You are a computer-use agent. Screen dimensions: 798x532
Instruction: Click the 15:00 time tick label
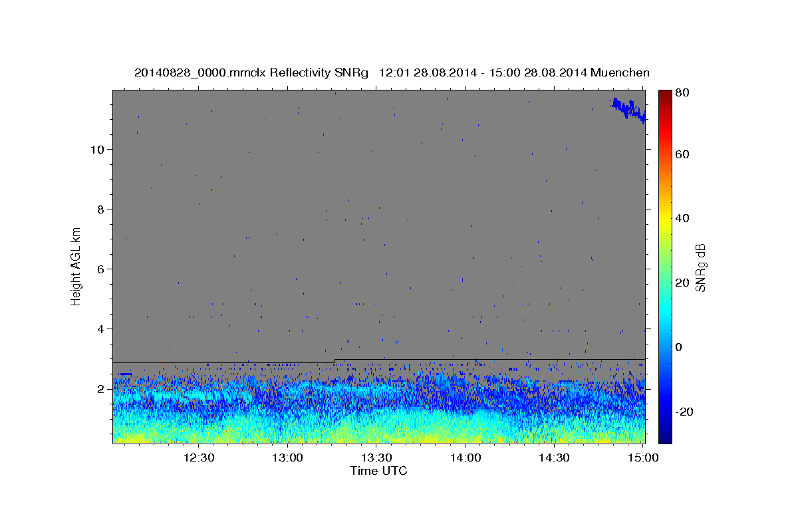click(x=643, y=458)
